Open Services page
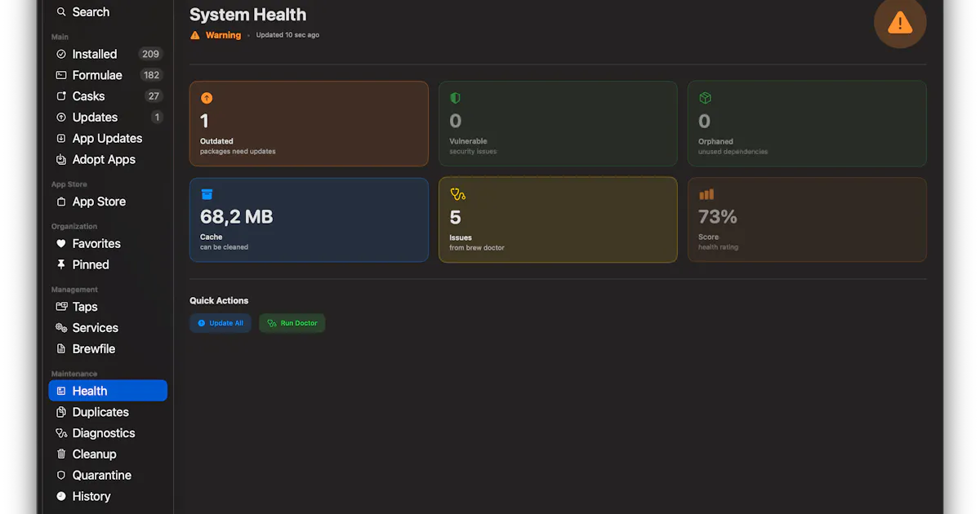This screenshot has width=980, height=514. 108,328
